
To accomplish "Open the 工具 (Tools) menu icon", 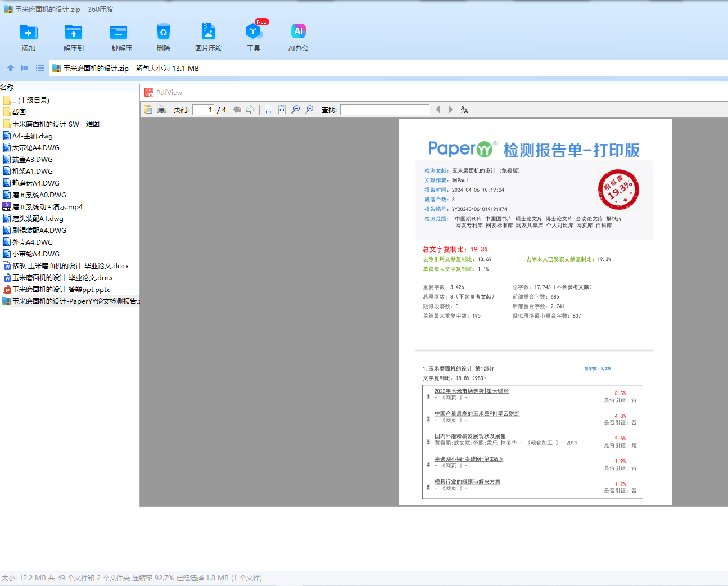I will point(254,32).
